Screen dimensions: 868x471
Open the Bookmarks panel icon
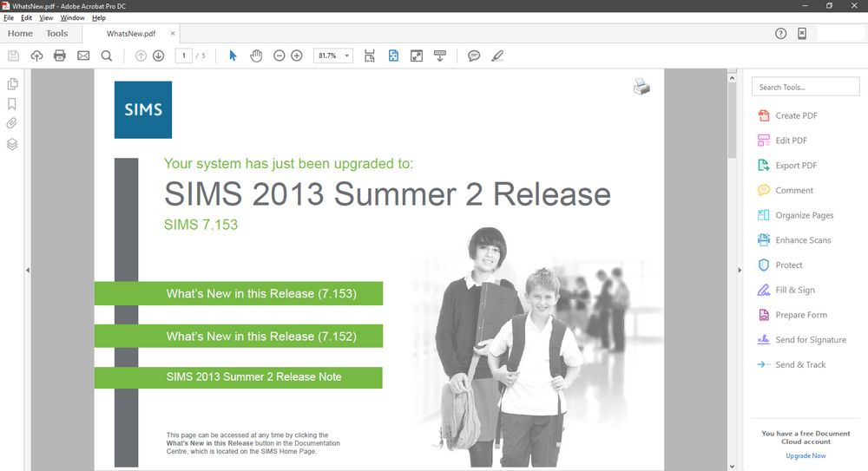point(12,104)
